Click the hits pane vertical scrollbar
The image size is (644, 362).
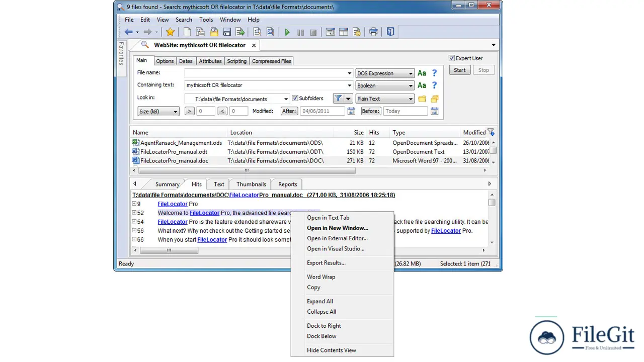click(x=492, y=203)
